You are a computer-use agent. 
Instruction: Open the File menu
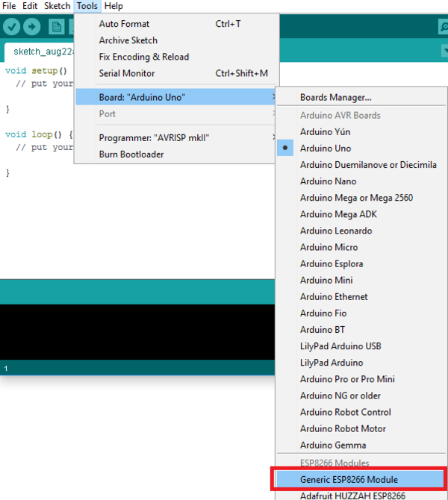tap(9, 6)
